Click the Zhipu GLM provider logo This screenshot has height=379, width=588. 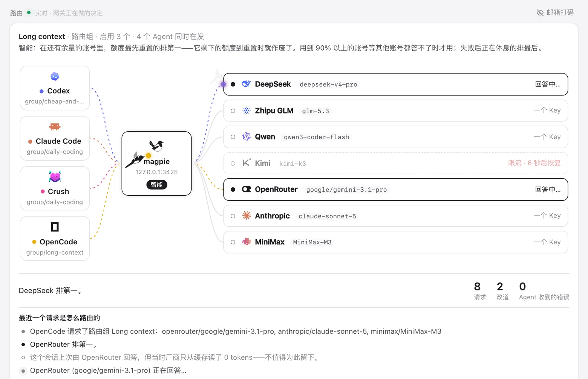pos(247,110)
